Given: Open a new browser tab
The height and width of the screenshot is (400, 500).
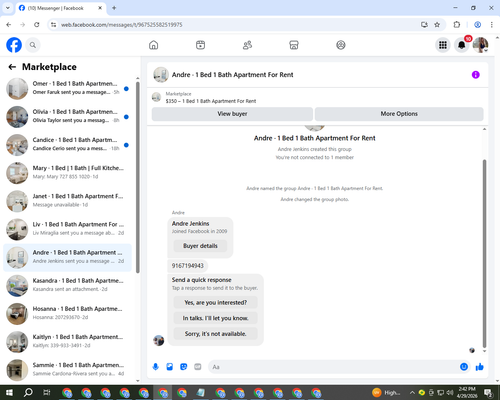Looking at the screenshot, I should [x=114, y=8].
